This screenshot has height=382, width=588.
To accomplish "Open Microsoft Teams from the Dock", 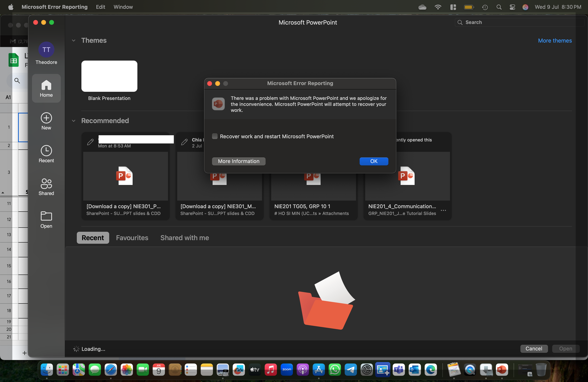I will [399, 369].
